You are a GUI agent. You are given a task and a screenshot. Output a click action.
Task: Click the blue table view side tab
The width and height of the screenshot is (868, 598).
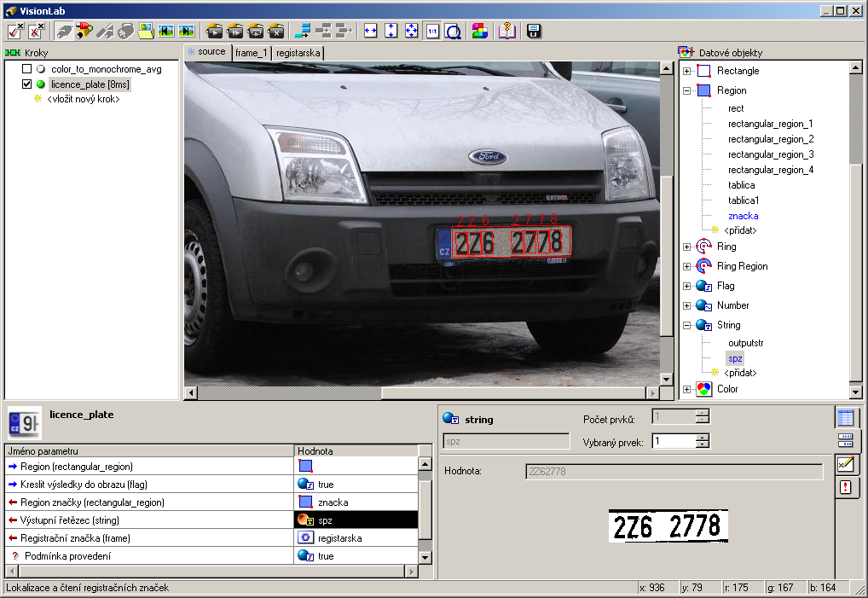845,418
